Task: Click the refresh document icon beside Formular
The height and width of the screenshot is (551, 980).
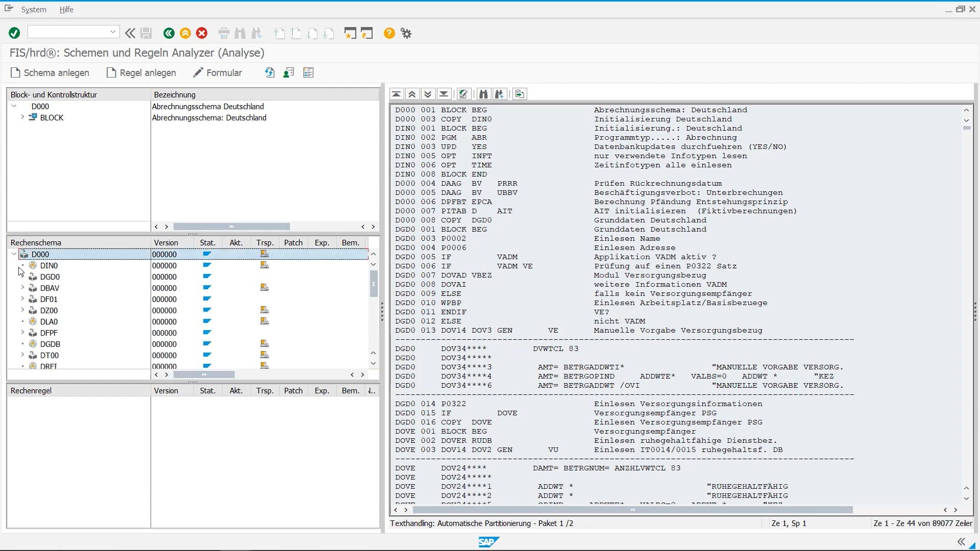Action: (269, 72)
